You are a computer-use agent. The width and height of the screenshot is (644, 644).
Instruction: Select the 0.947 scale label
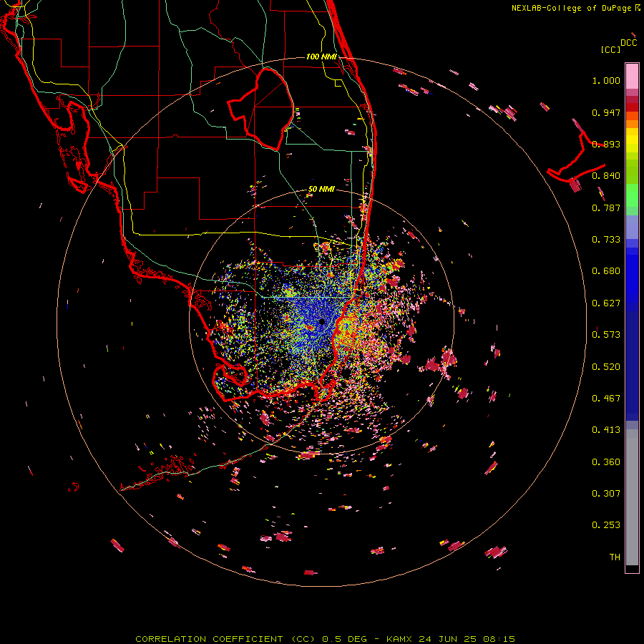[606, 112]
